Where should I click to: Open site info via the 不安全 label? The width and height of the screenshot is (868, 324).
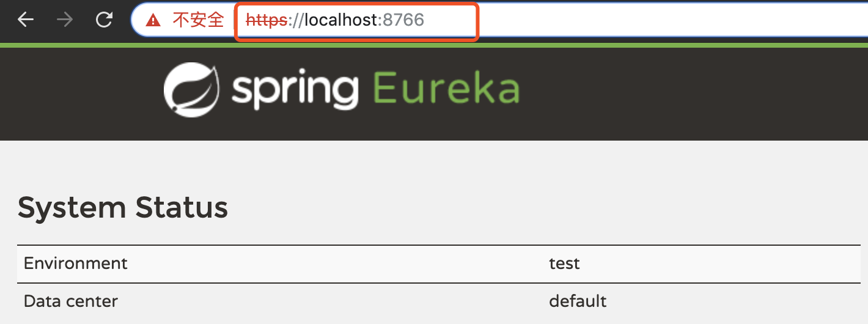pos(199,20)
